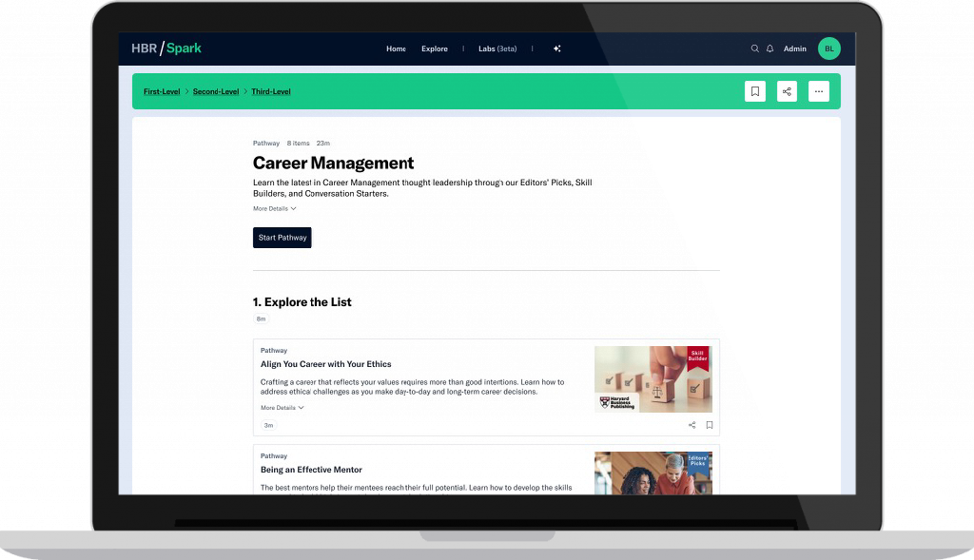Viewport: 974px width, 560px height.
Task: Bookmark the Align Your Career card
Action: pyautogui.click(x=709, y=425)
